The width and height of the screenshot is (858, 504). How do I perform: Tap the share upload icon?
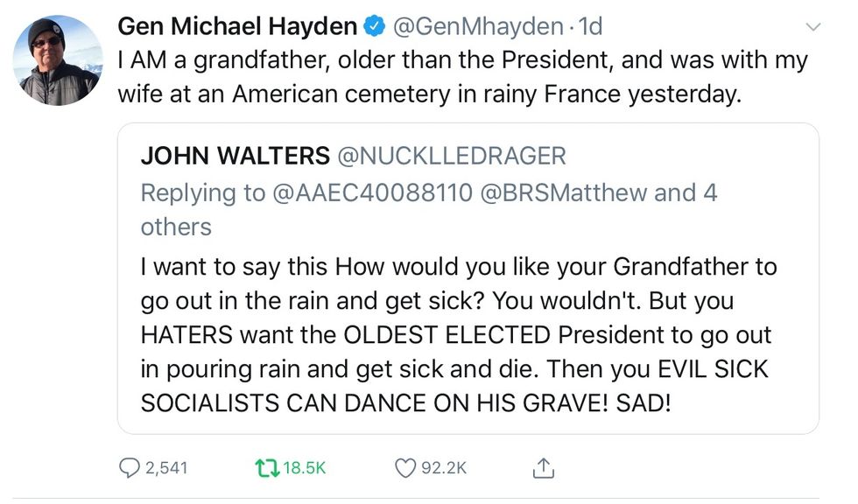point(543,468)
